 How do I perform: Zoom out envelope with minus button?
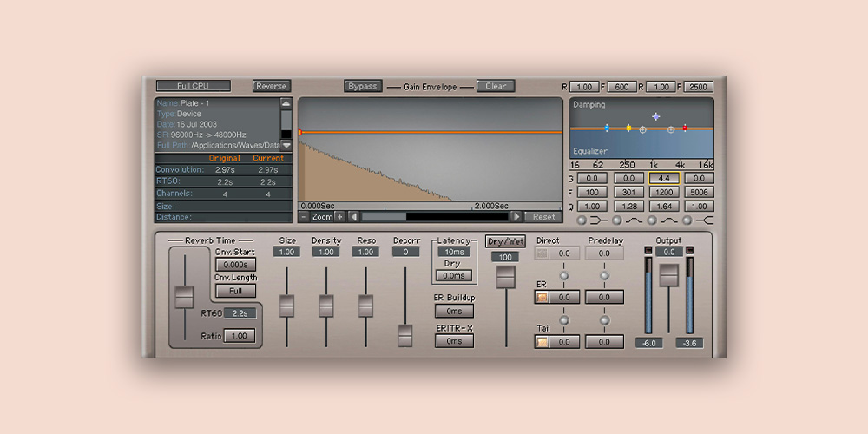pos(304,217)
